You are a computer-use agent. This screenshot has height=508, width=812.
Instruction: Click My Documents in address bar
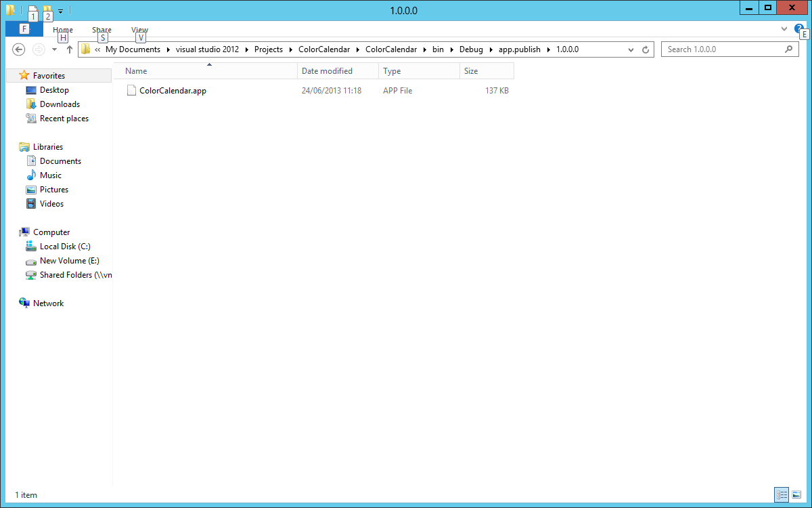point(133,49)
